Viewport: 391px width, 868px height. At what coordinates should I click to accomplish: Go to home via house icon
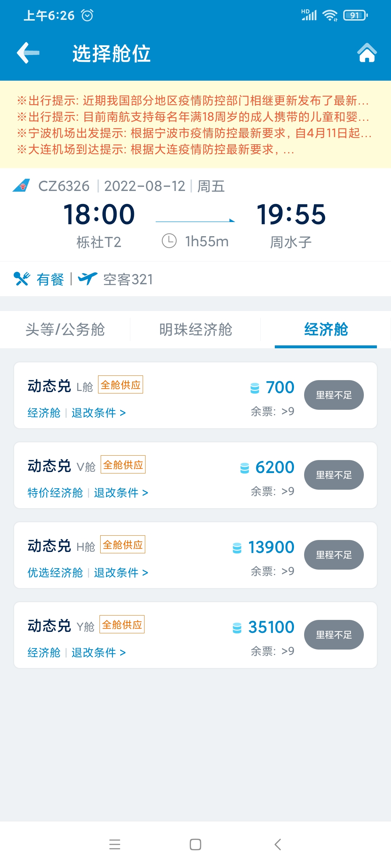pyautogui.click(x=367, y=53)
